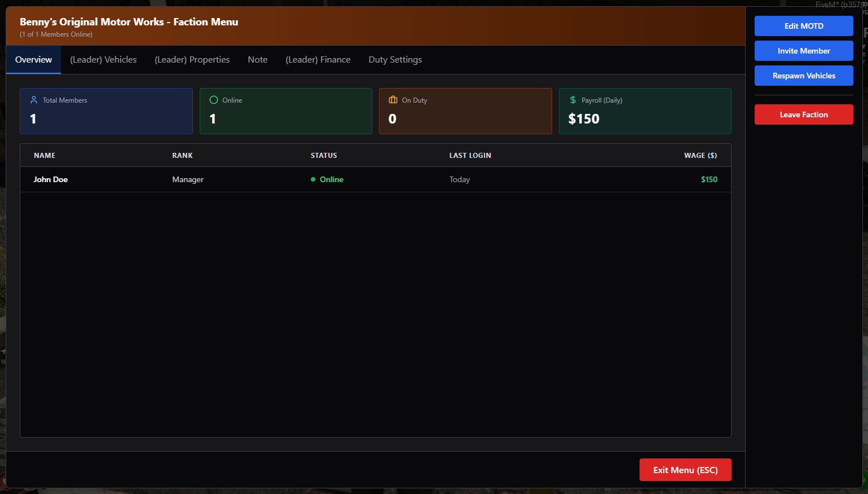Click the Manager rank cell
The width and height of the screenshot is (868, 494).
[x=188, y=179]
